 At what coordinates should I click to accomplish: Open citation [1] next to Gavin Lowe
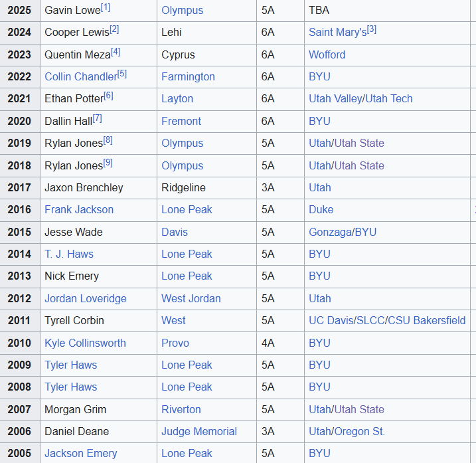click(x=106, y=7)
